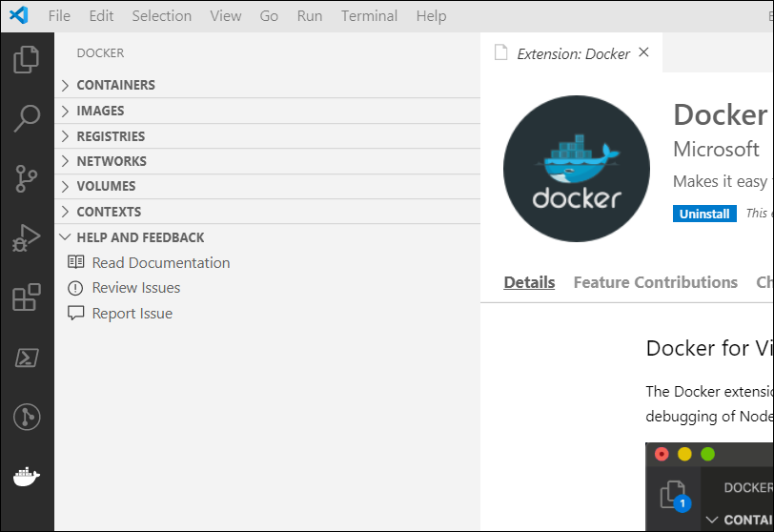The height and width of the screenshot is (532, 774).
Task: Click the comment icon beside Report Issue
Action: [x=75, y=314]
